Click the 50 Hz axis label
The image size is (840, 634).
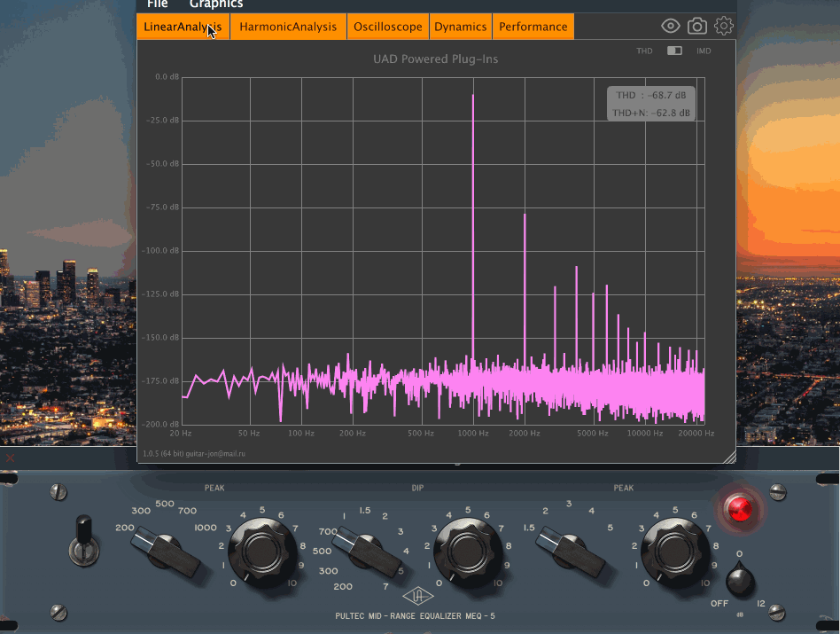[x=249, y=433]
